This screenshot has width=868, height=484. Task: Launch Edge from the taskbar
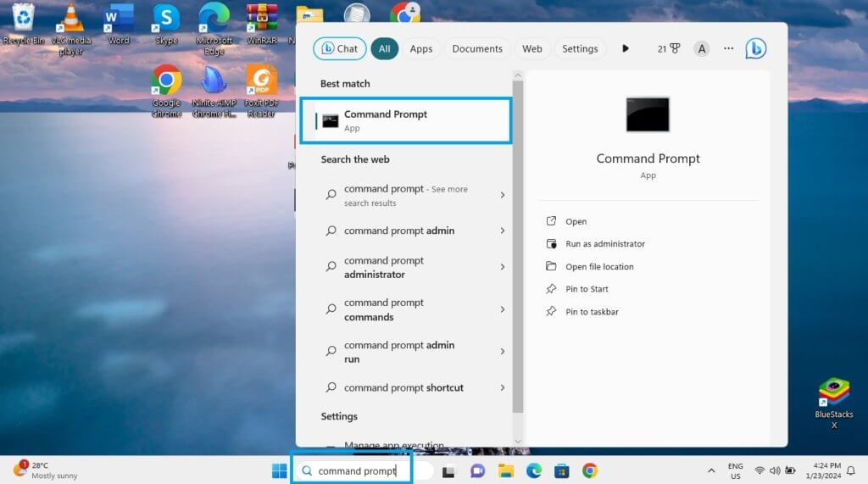534,471
